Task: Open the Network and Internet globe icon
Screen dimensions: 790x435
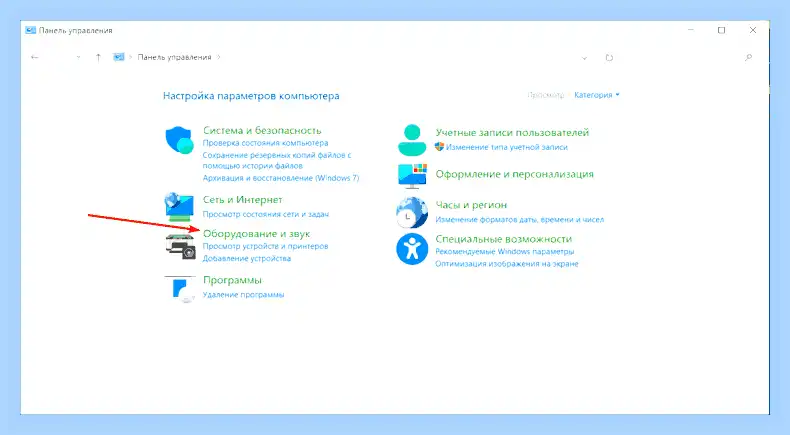Action: pyautogui.click(x=179, y=207)
